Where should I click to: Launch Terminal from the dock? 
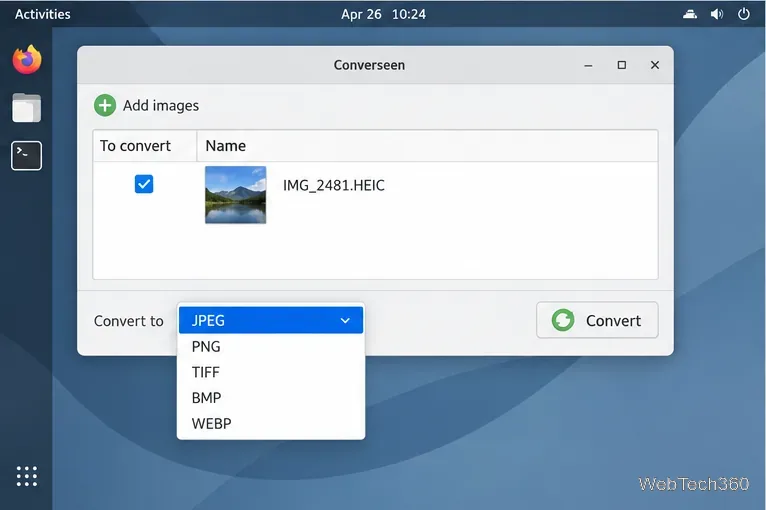(26, 156)
